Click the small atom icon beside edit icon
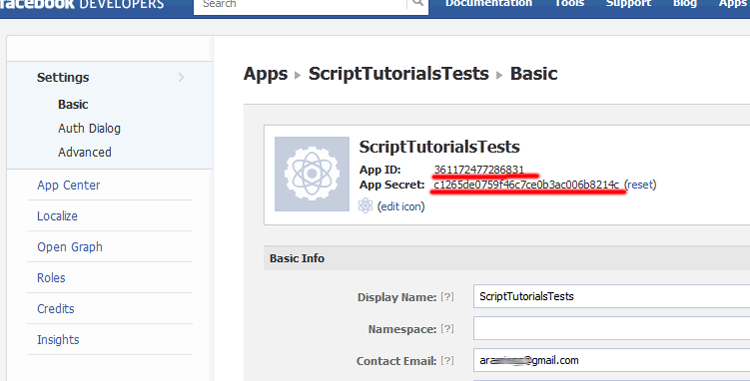This screenshot has height=381, width=750. pyautogui.click(x=365, y=206)
